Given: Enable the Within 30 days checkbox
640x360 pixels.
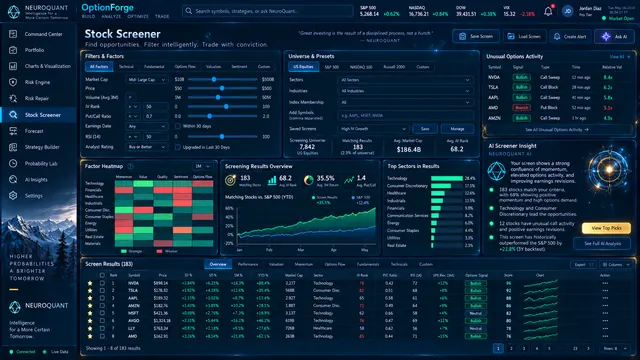Looking at the screenshot, I should pos(178,126).
